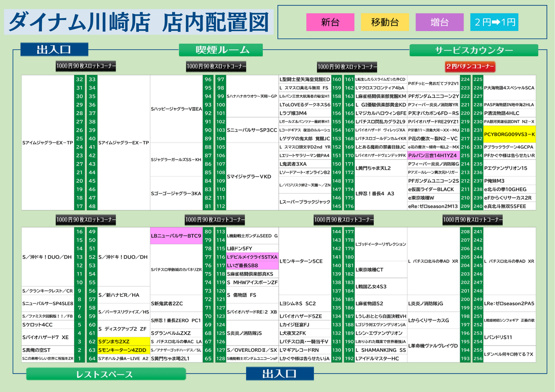Viewport: 555px width, 392px height.
Task: Click the cyan 2円→1円 legend swatch
Action: click(494, 23)
